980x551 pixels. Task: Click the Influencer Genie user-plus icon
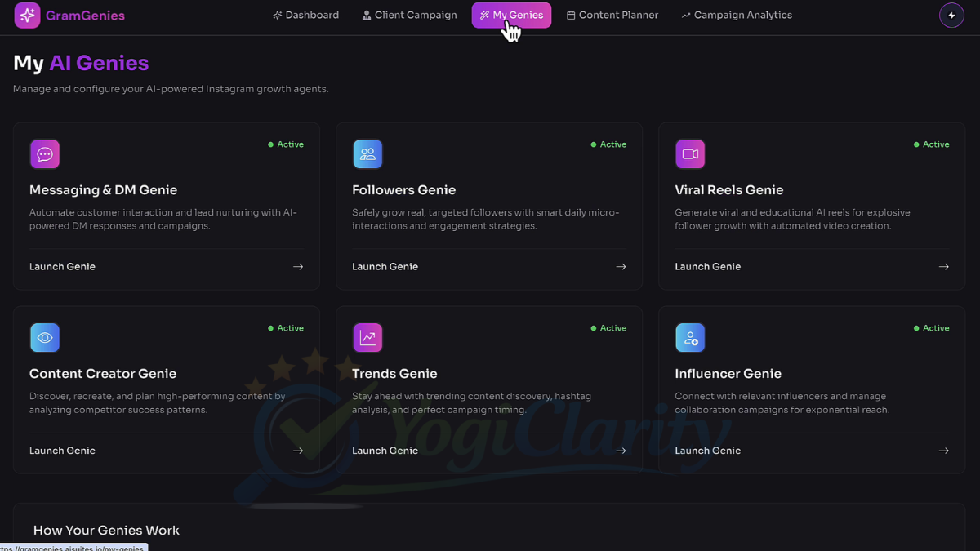coord(690,338)
